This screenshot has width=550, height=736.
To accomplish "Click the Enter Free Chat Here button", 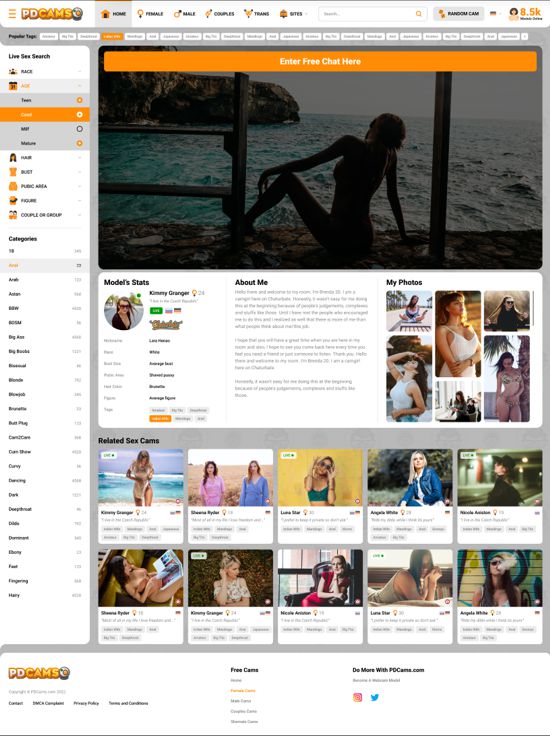I will point(320,61).
